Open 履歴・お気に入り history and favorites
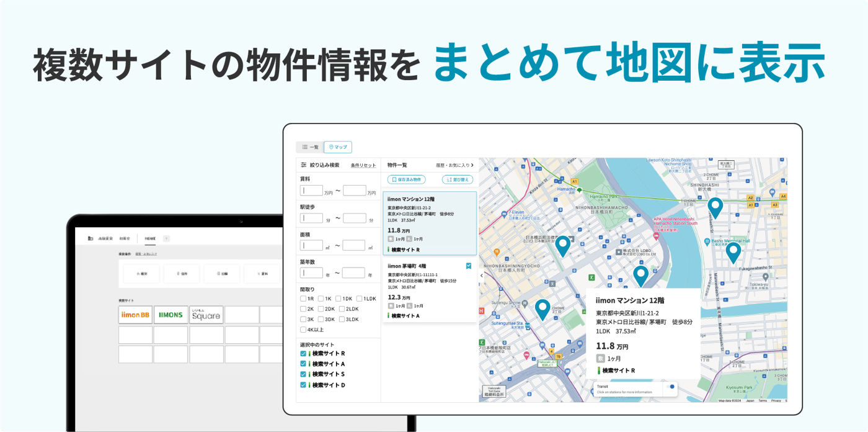This screenshot has height=432, width=868. point(454,166)
